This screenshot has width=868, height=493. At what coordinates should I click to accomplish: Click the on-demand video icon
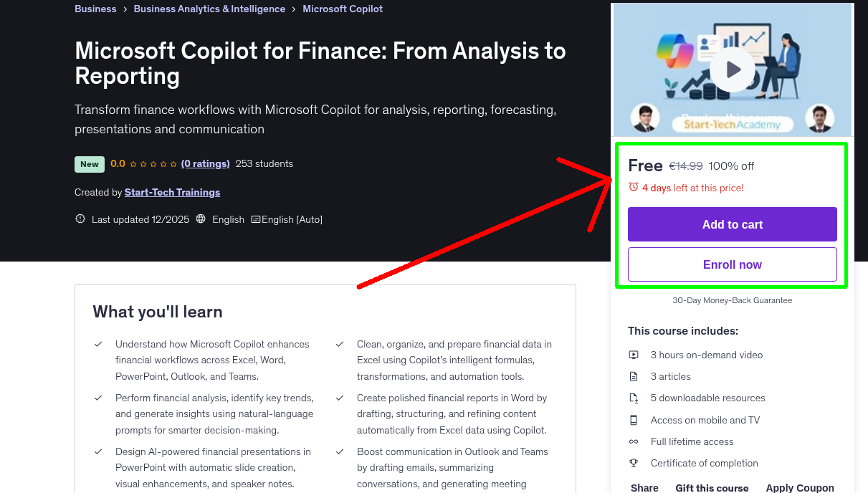634,355
